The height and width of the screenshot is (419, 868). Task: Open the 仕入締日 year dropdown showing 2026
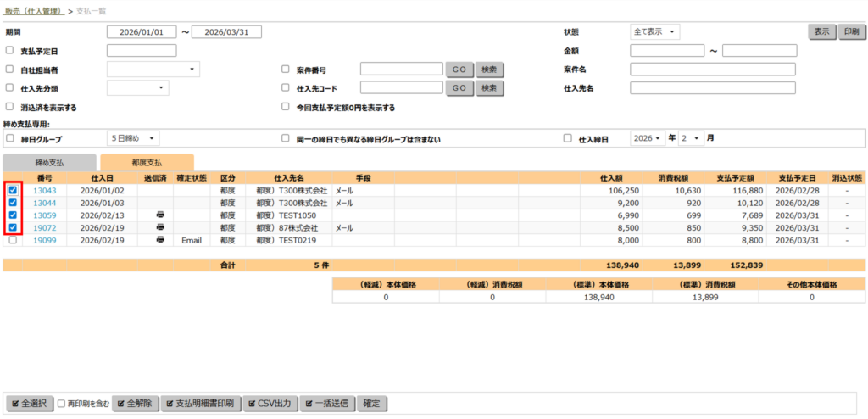click(648, 138)
